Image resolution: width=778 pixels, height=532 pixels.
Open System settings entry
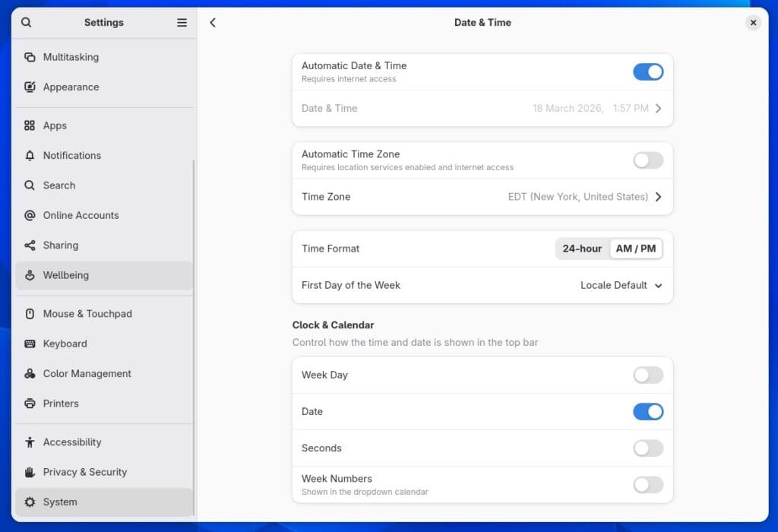click(x=61, y=502)
